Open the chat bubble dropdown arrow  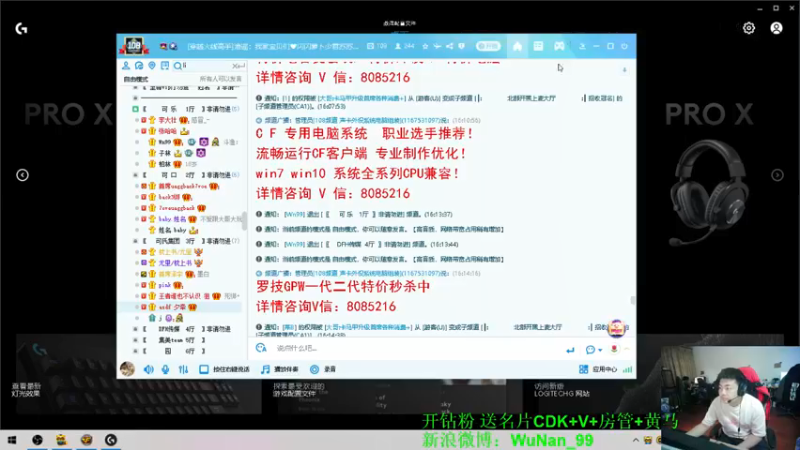point(600,351)
